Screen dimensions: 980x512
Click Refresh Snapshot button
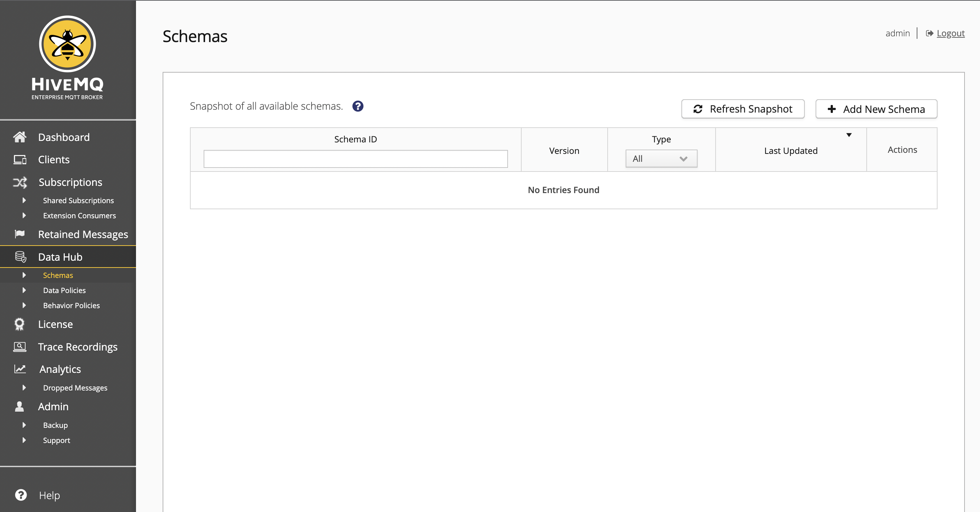pyautogui.click(x=743, y=109)
